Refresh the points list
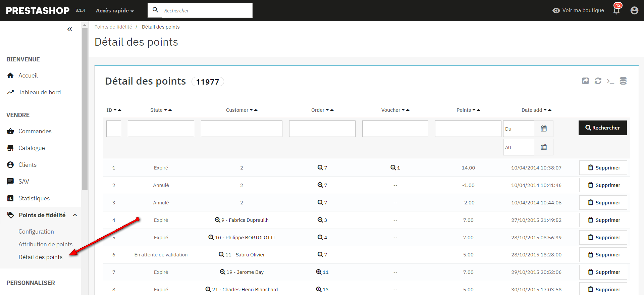The height and width of the screenshot is (295, 644). click(x=598, y=81)
